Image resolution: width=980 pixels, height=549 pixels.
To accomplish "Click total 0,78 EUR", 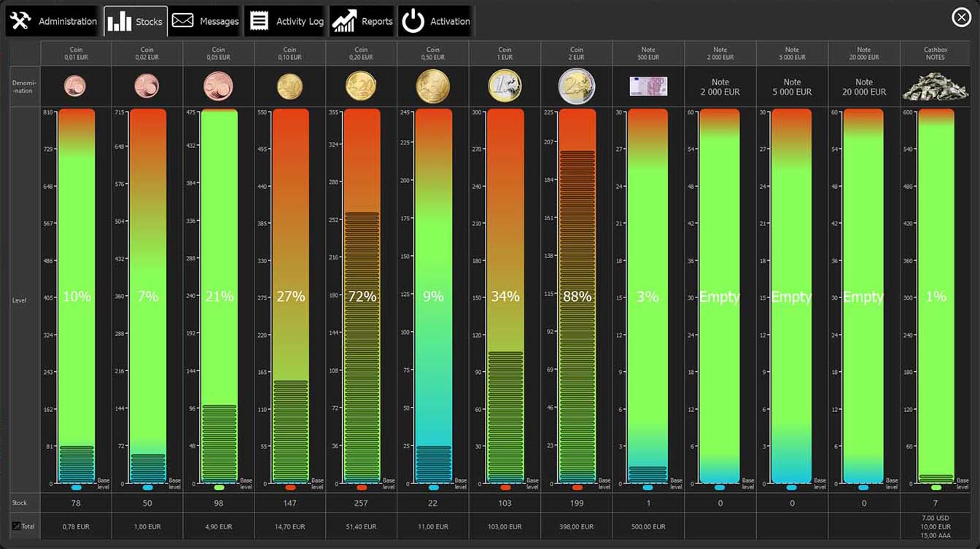I will click(75, 526).
